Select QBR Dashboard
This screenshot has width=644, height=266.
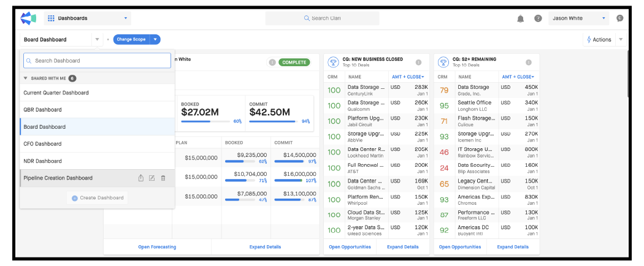[x=98, y=110]
